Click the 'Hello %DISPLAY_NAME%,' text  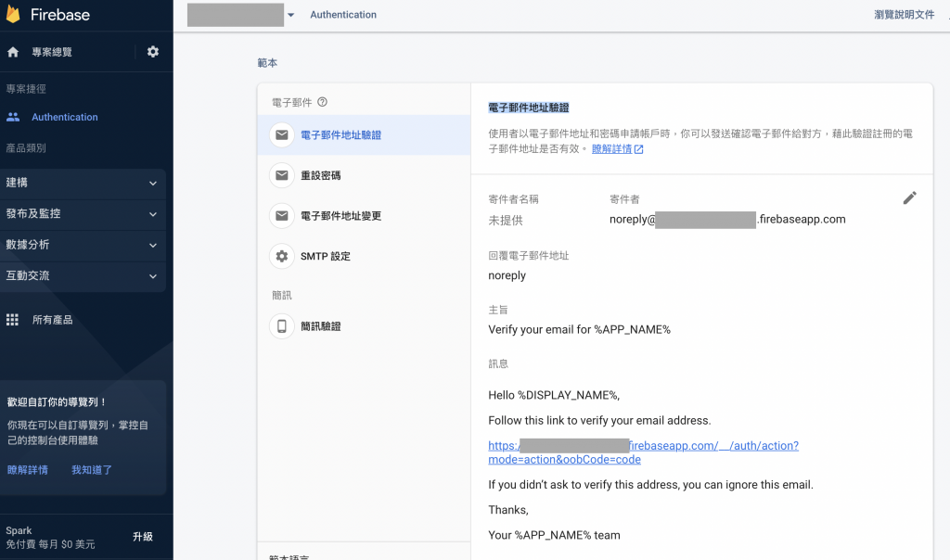tap(554, 395)
